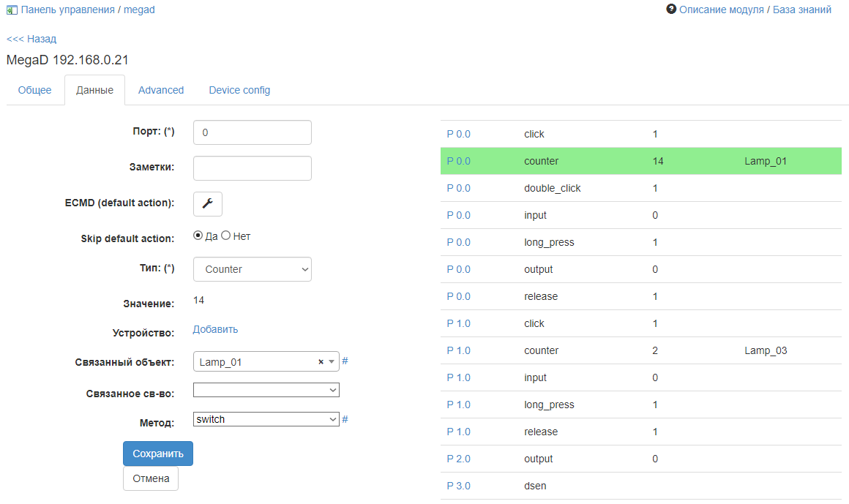Open the Lamp_01 linked object dropdown
This screenshot has height=504, width=849.
[x=266, y=361]
